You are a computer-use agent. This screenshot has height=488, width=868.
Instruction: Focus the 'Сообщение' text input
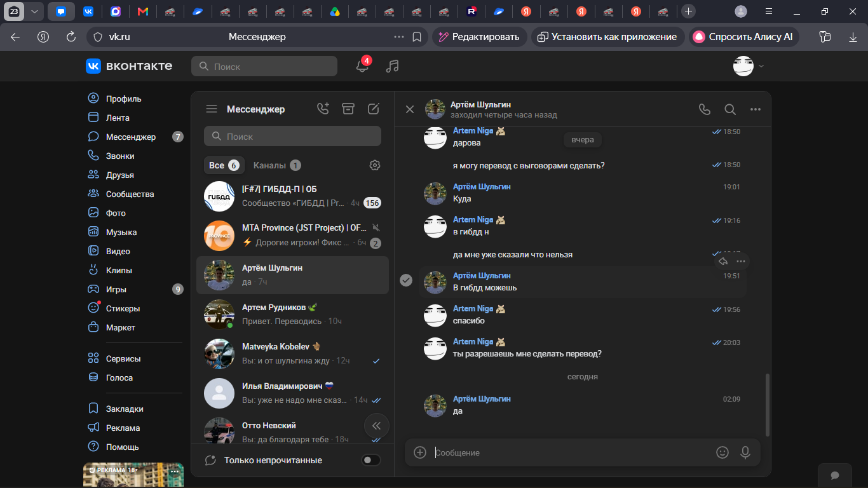[572, 452]
